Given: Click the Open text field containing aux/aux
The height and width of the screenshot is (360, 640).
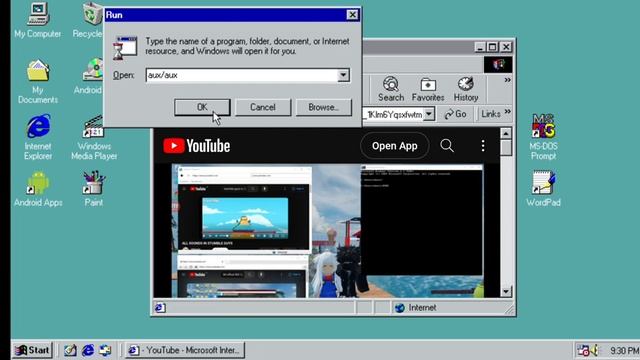Looking at the screenshot, I should pos(242,75).
